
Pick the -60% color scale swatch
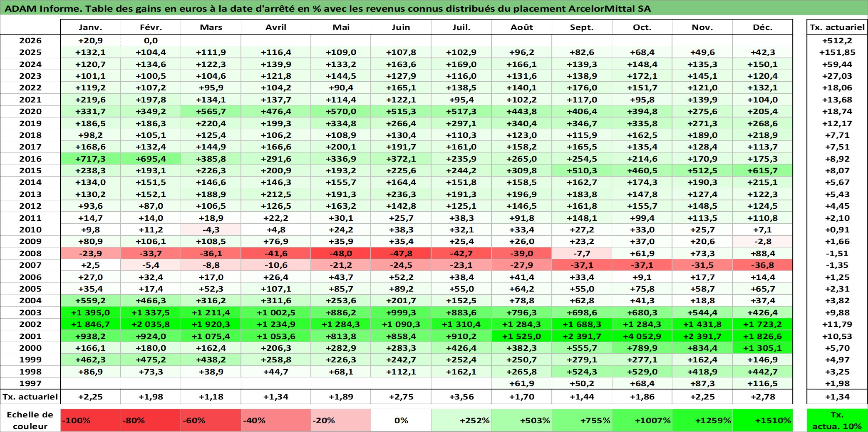pos(211,420)
